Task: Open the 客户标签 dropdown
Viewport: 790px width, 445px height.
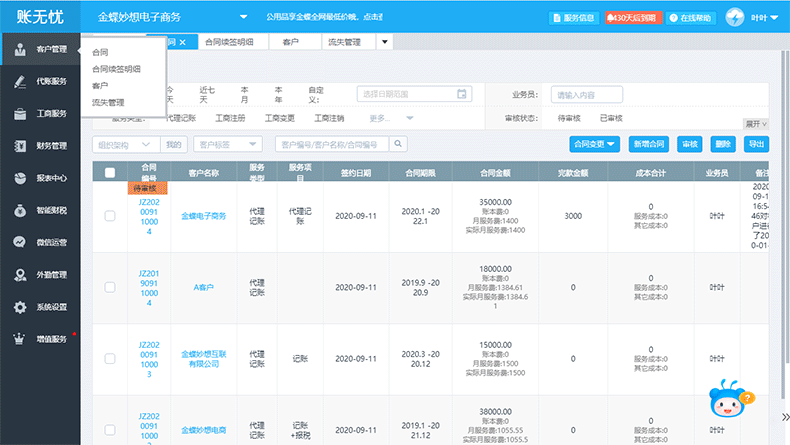Action: pos(228,145)
